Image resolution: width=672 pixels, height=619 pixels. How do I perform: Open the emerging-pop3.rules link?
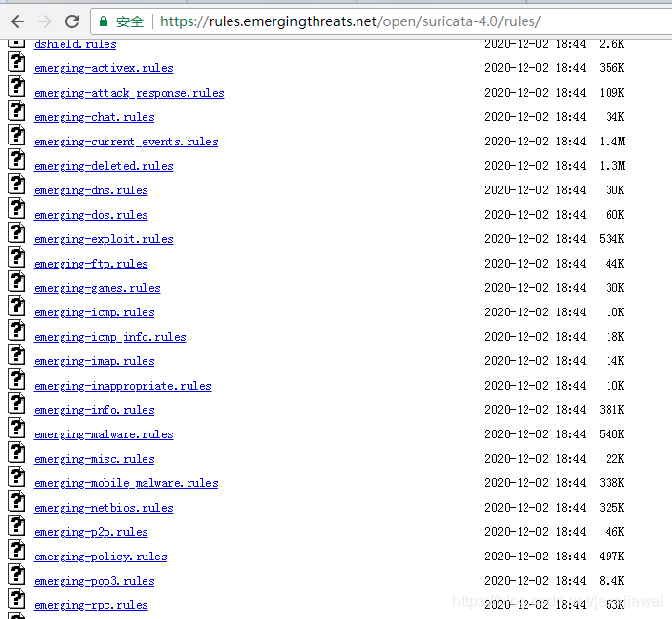click(95, 581)
